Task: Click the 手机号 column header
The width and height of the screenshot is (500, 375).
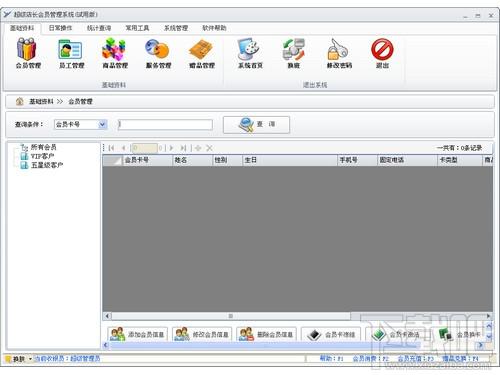Action: 357,160
